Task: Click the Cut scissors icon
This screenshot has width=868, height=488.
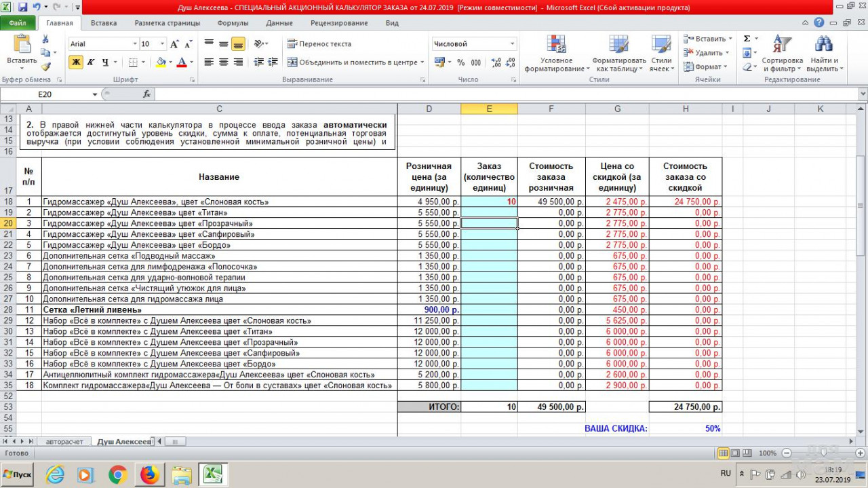Action: click(45, 39)
